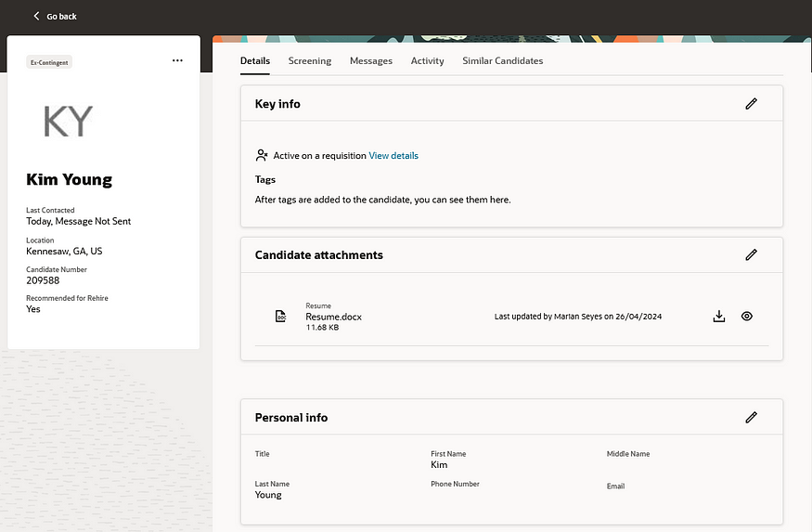Click the Go back arrow icon

point(37,16)
